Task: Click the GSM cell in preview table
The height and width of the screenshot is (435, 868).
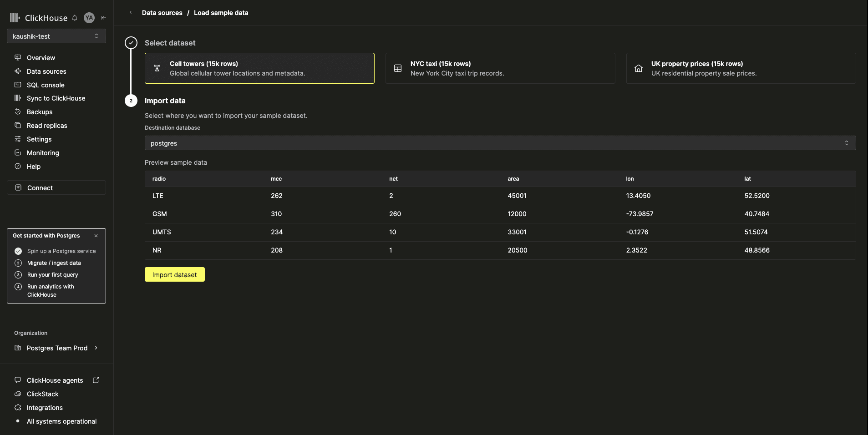Action: (x=160, y=214)
